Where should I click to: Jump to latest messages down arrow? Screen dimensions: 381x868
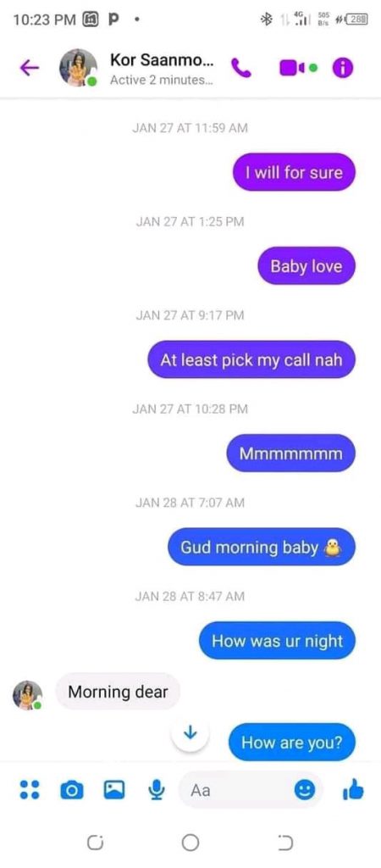(190, 734)
